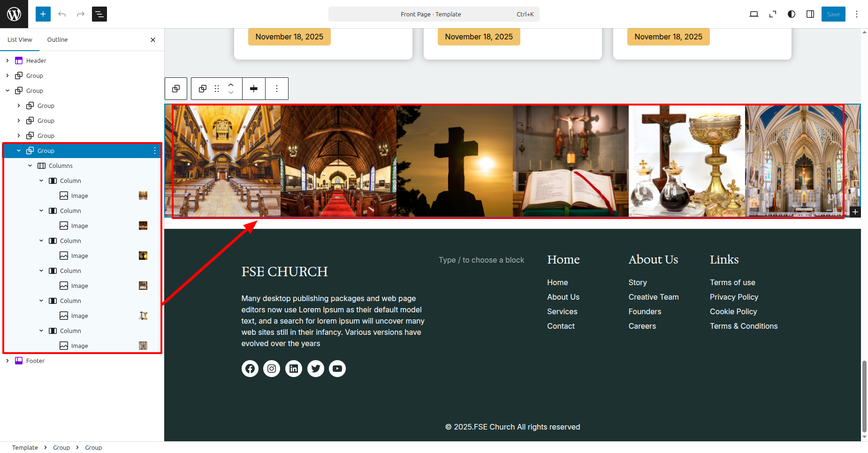Toggle the List View document overview

(x=99, y=14)
